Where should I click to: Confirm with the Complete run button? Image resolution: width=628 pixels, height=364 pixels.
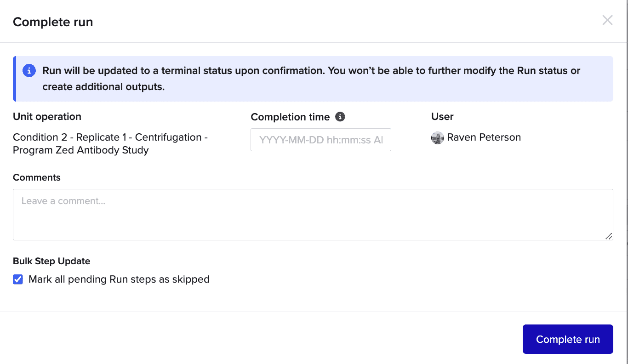tap(568, 339)
